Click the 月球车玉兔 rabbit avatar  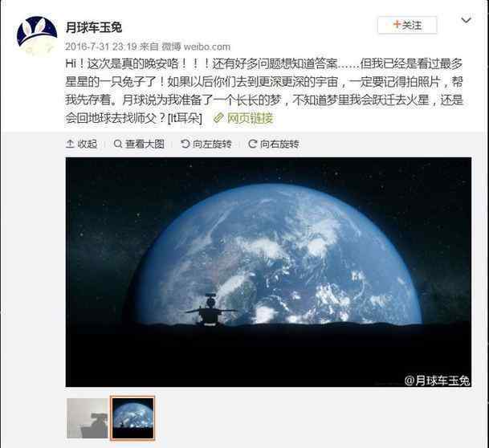click(x=37, y=36)
